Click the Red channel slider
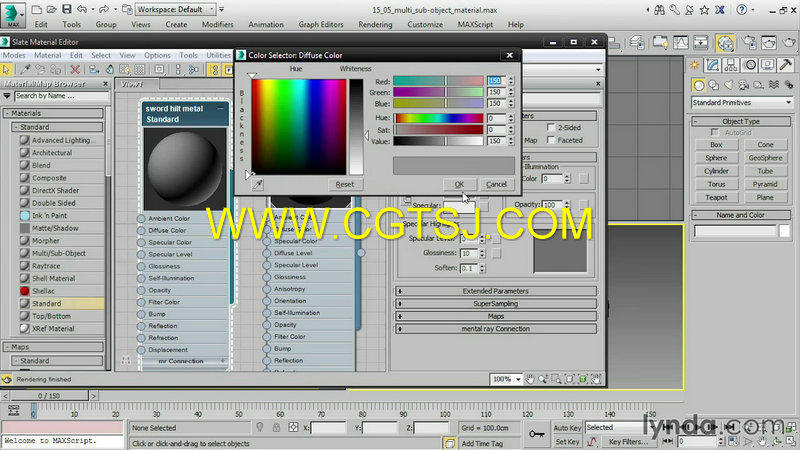This screenshot has width=800, height=450. tap(438, 81)
